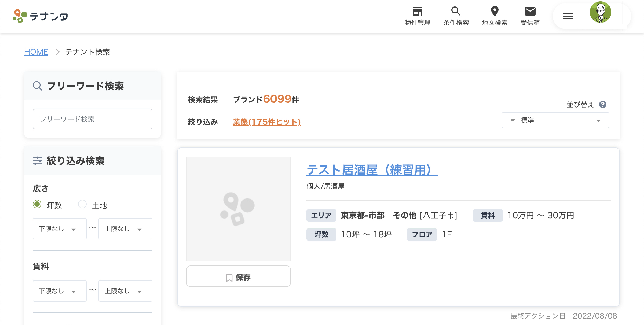Expand the 標準 sort dropdown
Screen dimensions: 644x325
click(x=555, y=120)
